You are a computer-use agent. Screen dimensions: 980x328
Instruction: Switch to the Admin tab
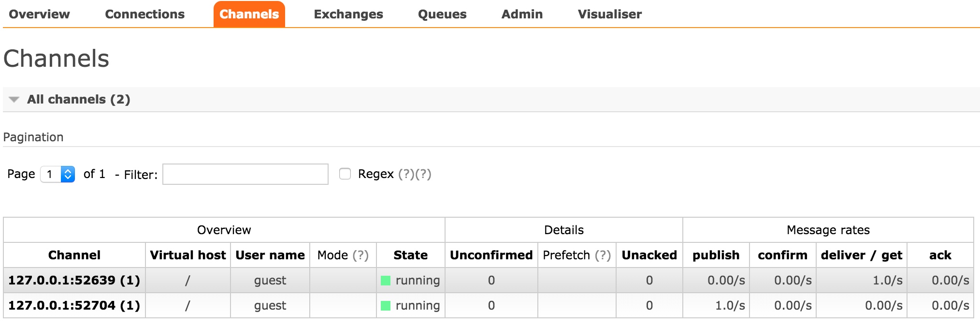pos(522,14)
